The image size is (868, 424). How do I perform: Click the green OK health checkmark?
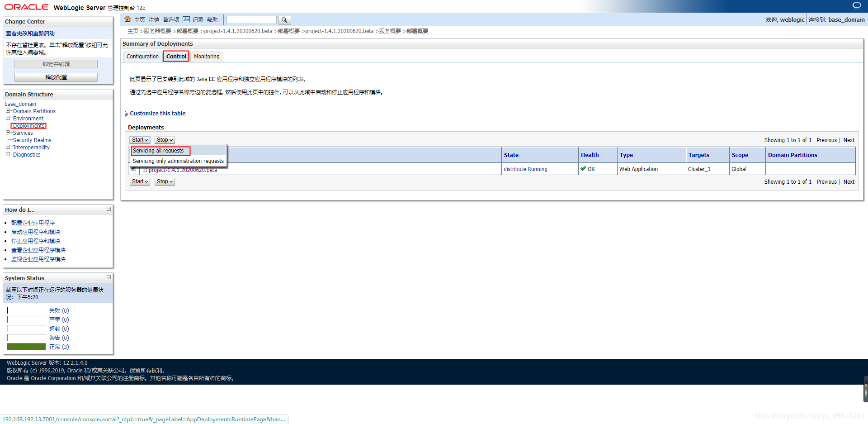point(583,169)
